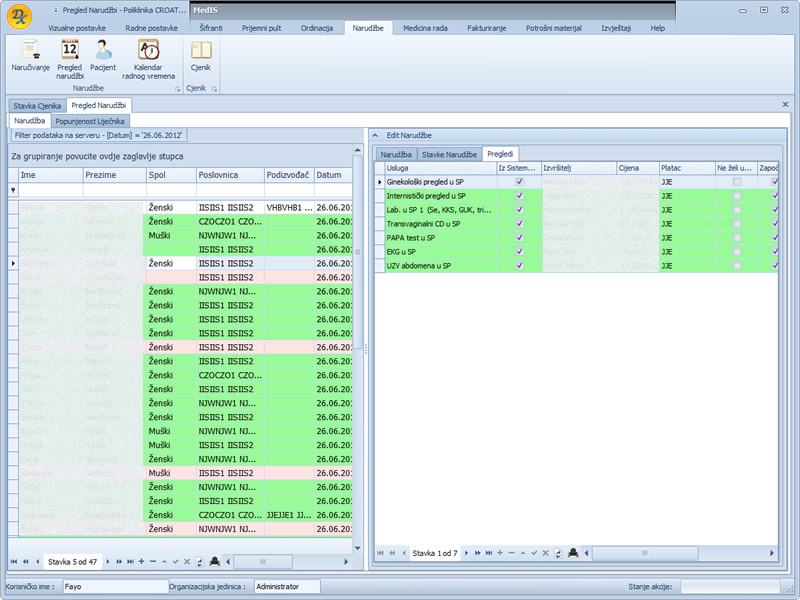Click the Organizacijska jedinica field
The image size is (800, 600).
(287, 587)
